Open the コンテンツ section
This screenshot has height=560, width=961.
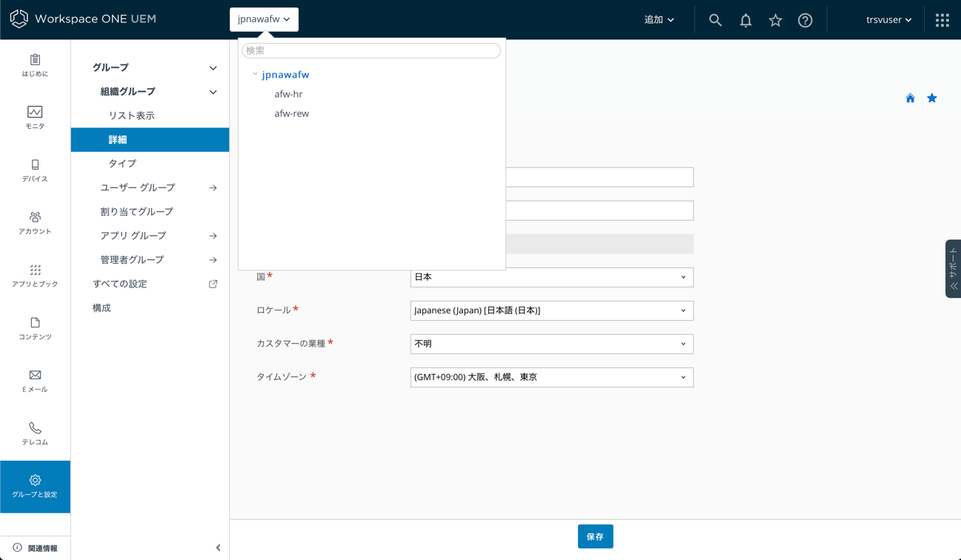35,328
